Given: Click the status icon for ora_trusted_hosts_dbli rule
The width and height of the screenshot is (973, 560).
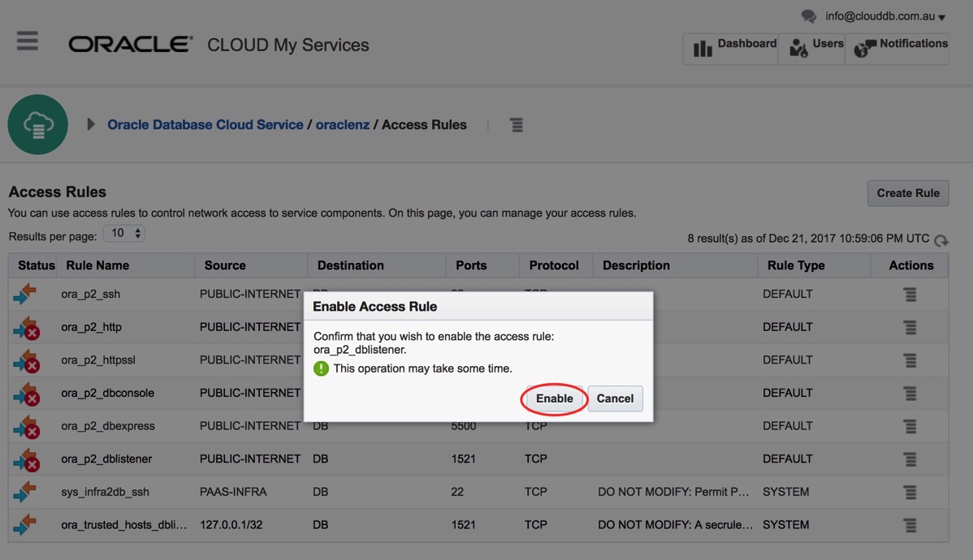Looking at the screenshot, I should 25,525.
